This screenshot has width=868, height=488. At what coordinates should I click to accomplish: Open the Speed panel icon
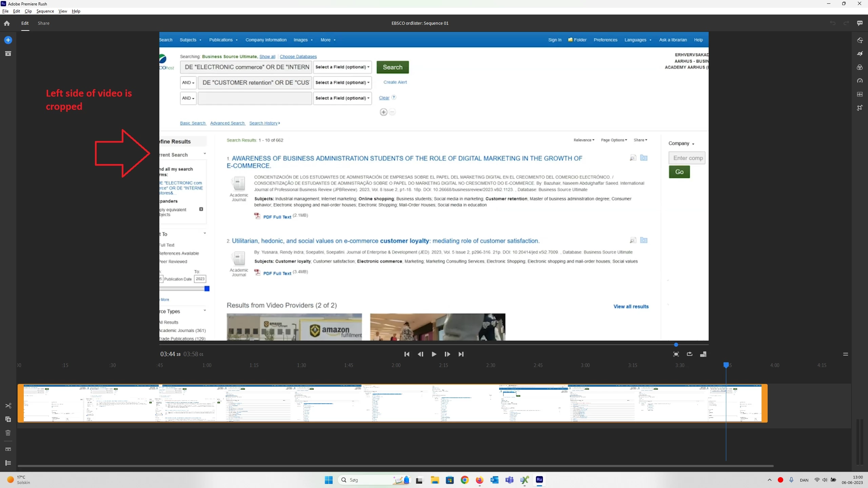pos(860,81)
